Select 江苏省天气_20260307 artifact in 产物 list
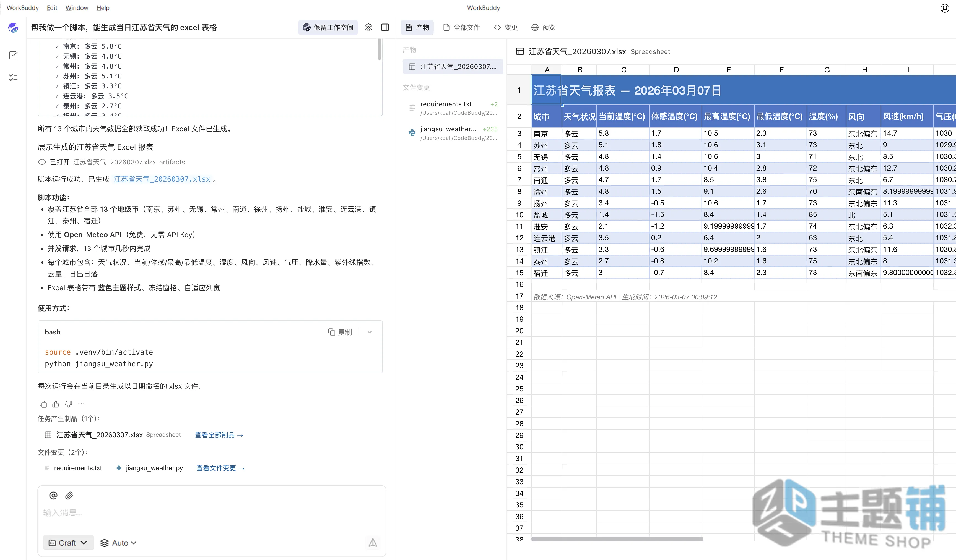Screen dimensions: 956x560 (453, 66)
